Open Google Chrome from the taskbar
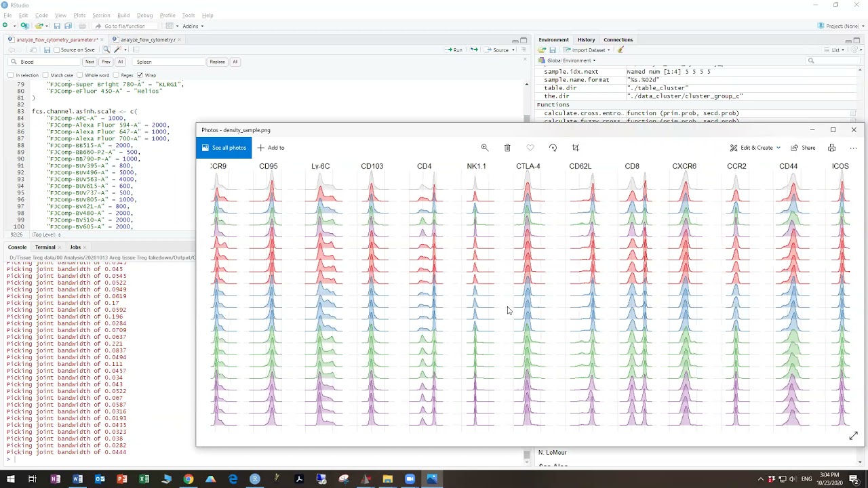The width and height of the screenshot is (868, 488). 188,479
